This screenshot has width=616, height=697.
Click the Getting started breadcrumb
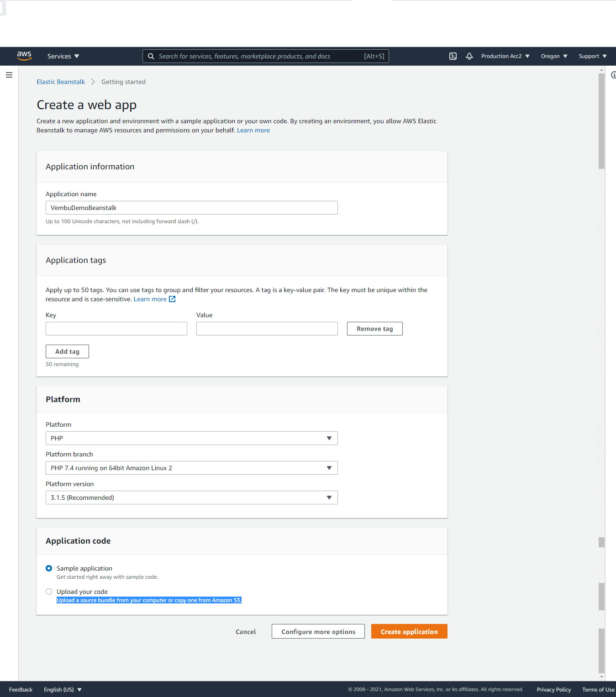[123, 82]
